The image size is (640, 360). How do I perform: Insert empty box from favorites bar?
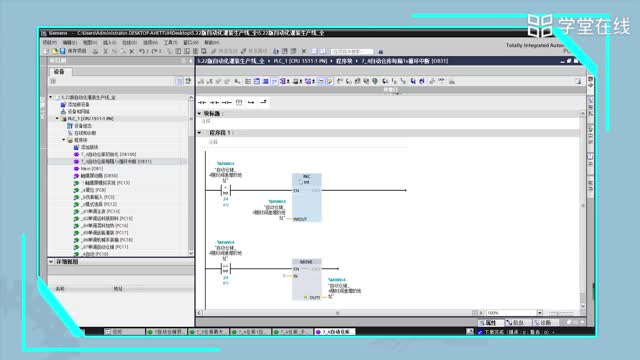[x=239, y=102]
